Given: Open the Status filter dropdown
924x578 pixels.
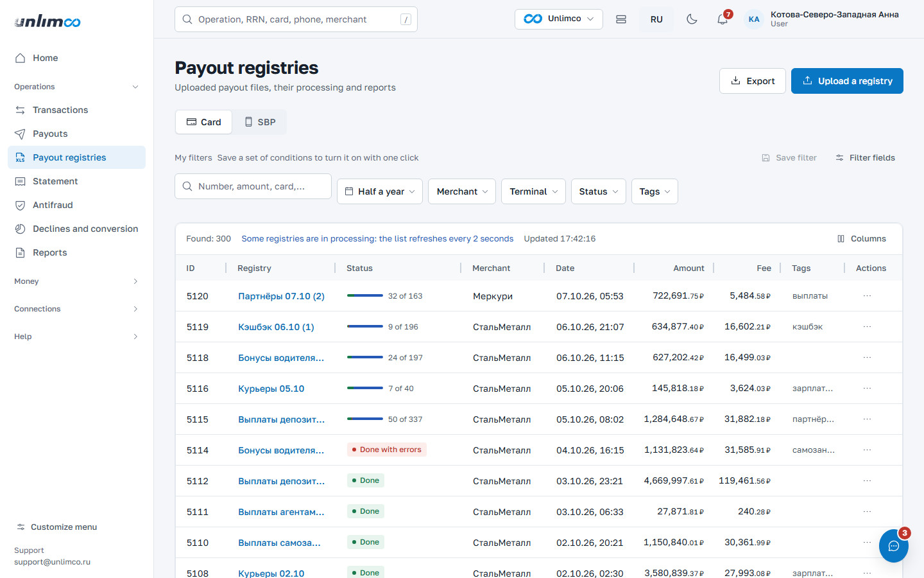Looking at the screenshot, I should pyautogui.click(x=599, y=191).
